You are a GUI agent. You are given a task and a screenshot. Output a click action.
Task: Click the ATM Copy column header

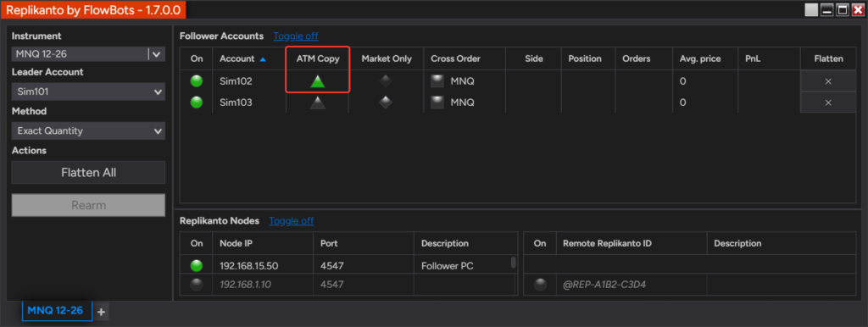317,58
